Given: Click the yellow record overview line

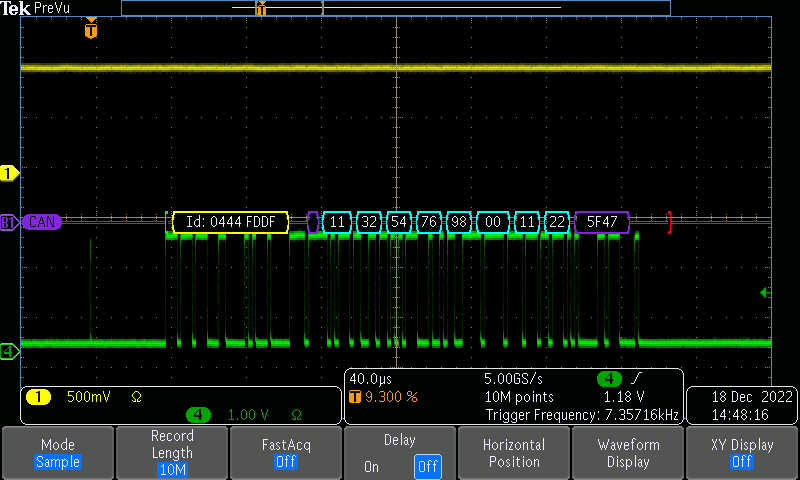Looking at the screenshot, I should (x=396, y=8).
